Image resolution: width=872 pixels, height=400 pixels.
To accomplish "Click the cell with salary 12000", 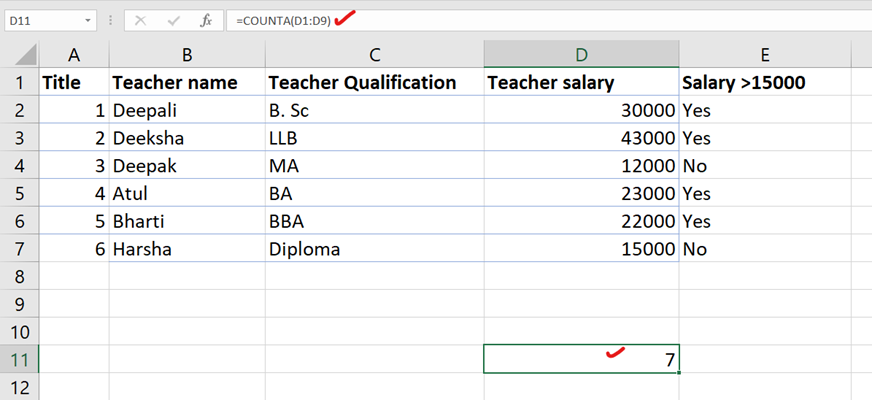I will [581, 166].
